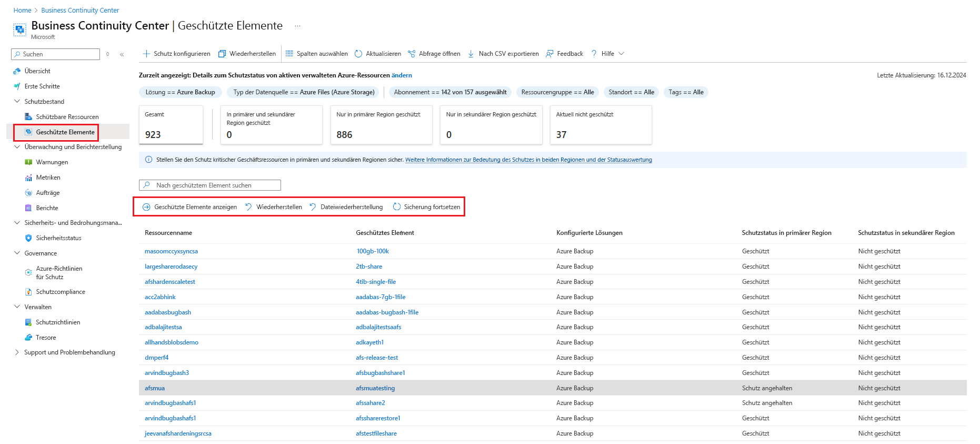
Task: Expand Support und Problembehandlung section
Action: pos(17,352)
